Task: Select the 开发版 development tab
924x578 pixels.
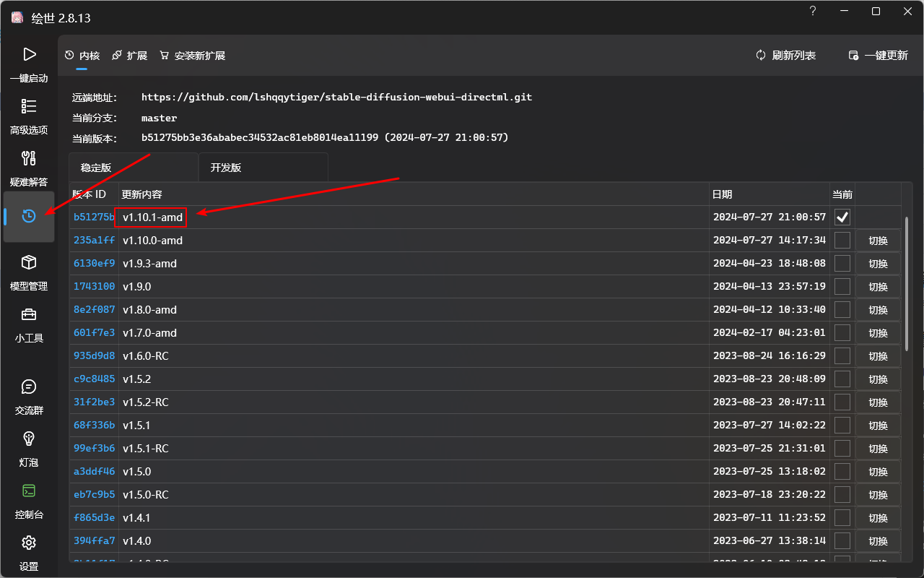Action: 263,168
